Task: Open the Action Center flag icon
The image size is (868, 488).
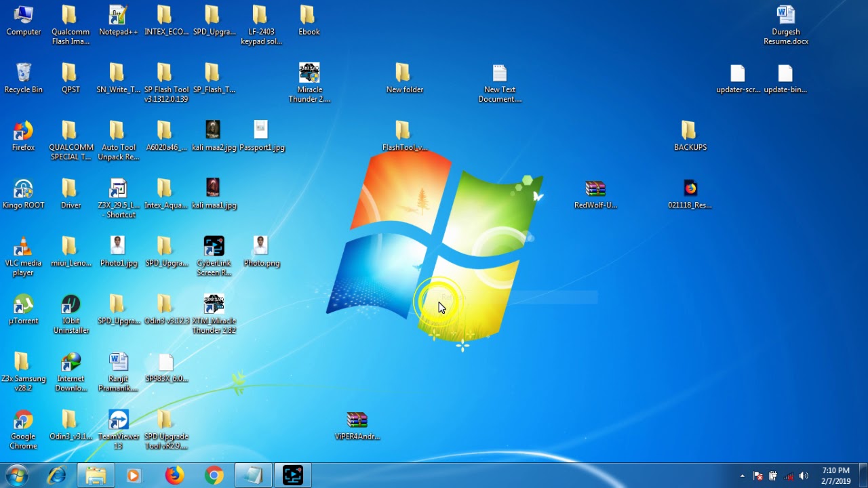Action: 757,476
